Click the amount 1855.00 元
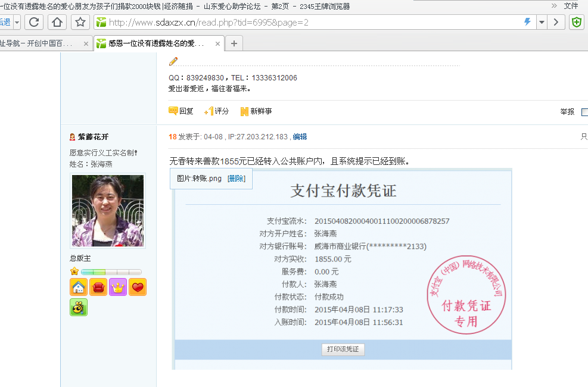 coord(332,259)
